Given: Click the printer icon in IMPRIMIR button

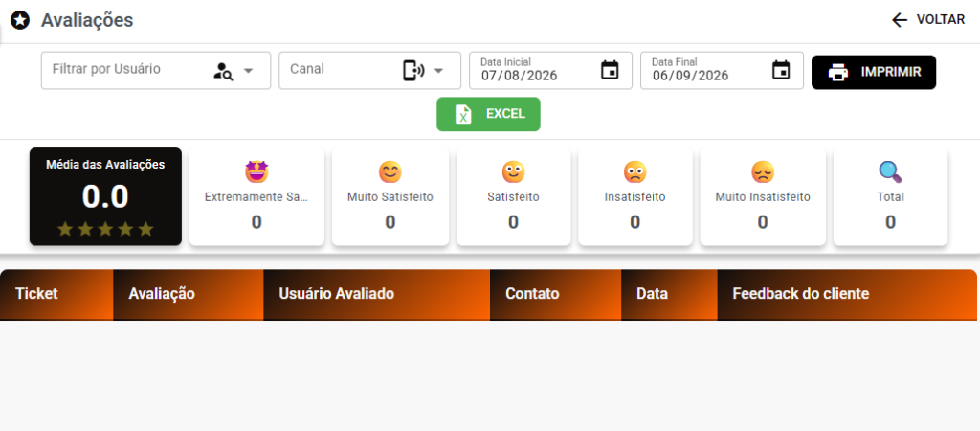Looking at the screenshot, I should click(x=838, y=73).
